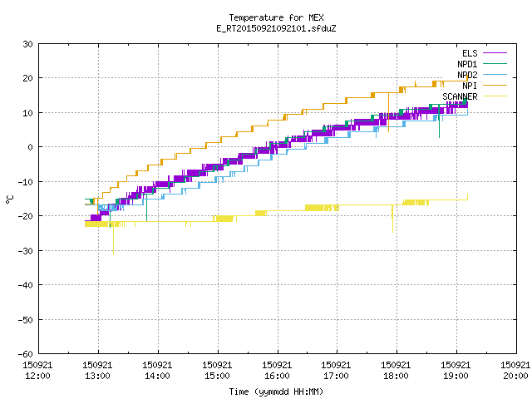
Task: Click the NPD2 legend label
Action: [467, 75]
